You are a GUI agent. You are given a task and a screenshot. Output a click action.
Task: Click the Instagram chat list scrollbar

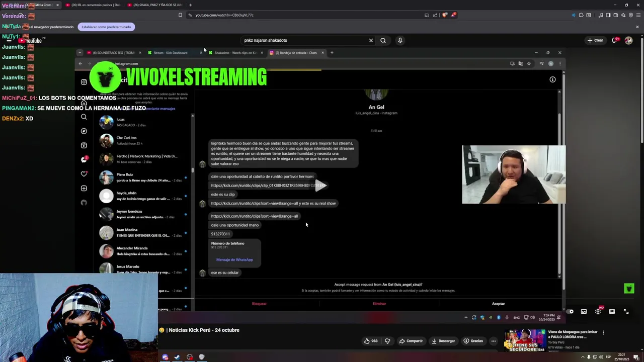[192, 171]
